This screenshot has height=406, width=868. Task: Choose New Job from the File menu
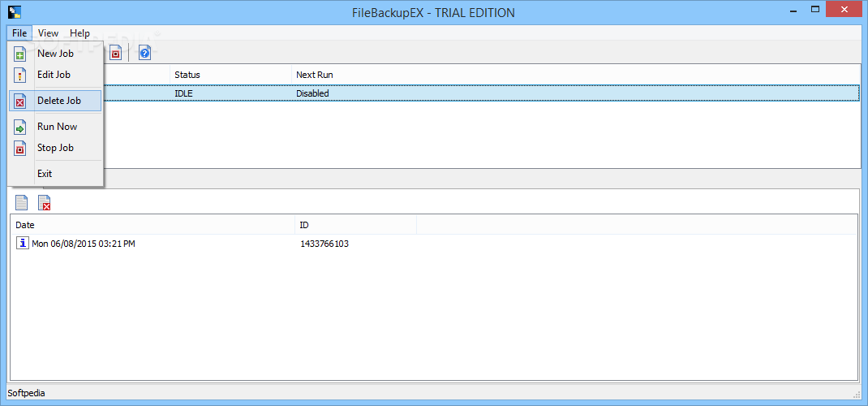point(55,54)
